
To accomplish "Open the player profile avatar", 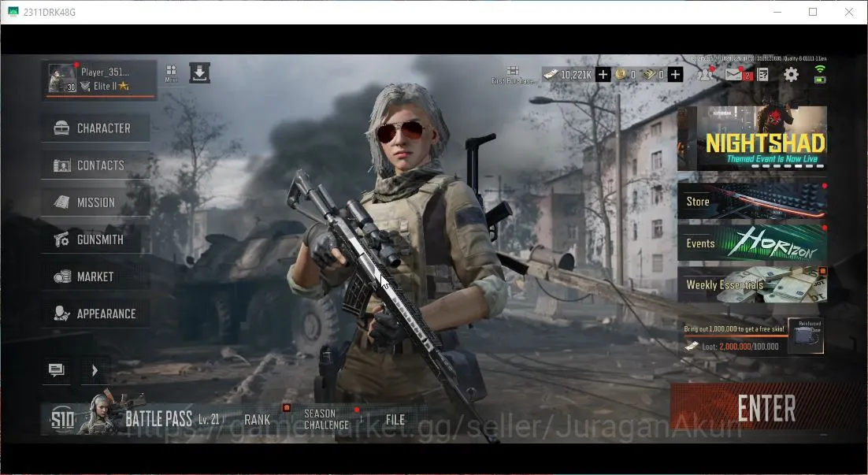I will pyautogui.click(x=62, y=78).
